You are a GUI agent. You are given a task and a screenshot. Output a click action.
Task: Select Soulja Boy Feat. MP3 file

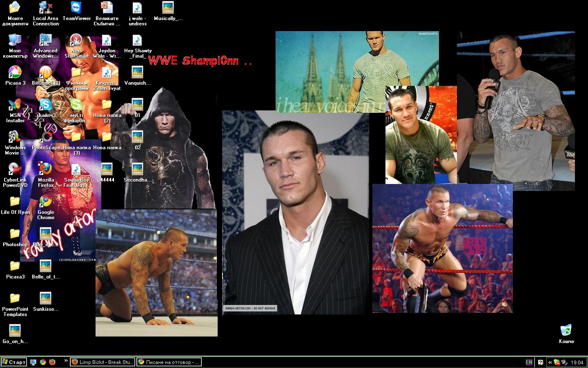(x=76, y=175)
